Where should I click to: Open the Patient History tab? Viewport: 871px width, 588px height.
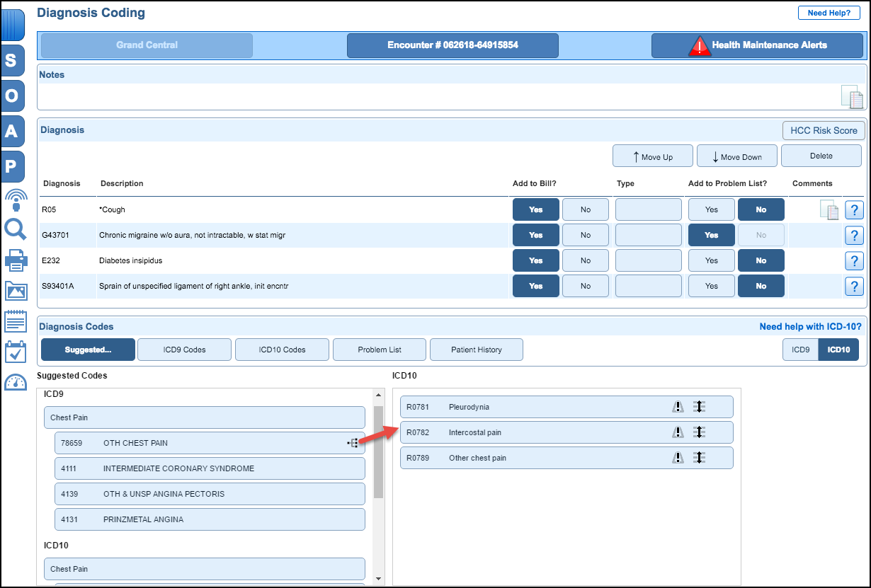(x=476, y=350)
